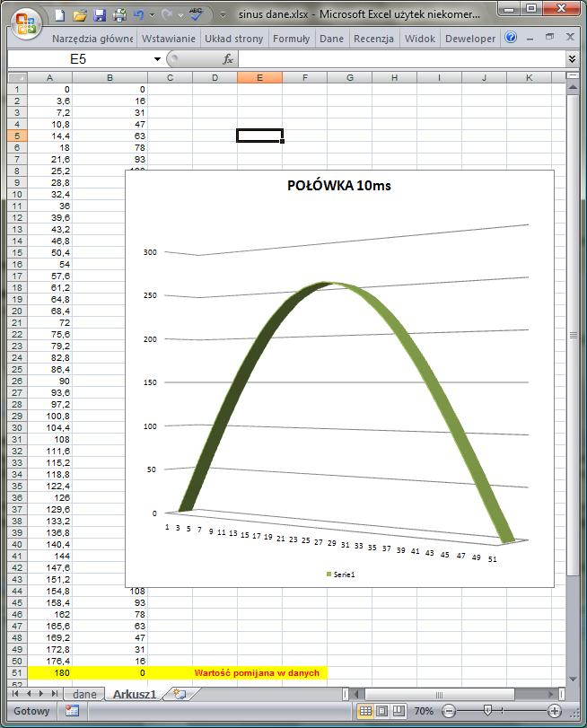
Task: Click inside the formula bar
Action: (402, 59)
